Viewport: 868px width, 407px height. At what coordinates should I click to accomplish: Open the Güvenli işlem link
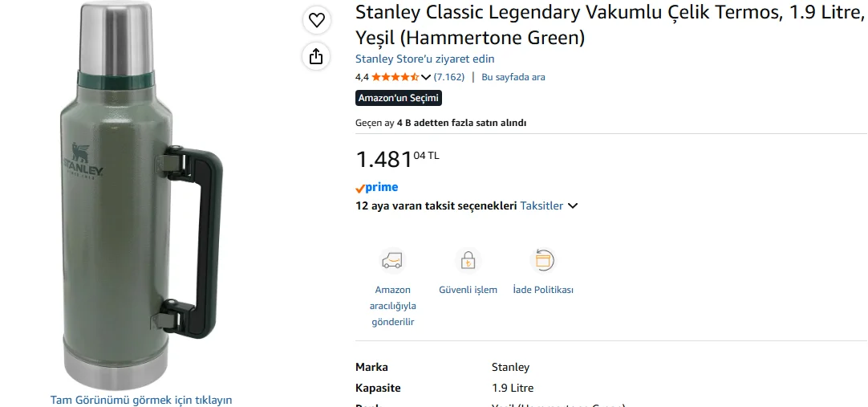(468, 290)
